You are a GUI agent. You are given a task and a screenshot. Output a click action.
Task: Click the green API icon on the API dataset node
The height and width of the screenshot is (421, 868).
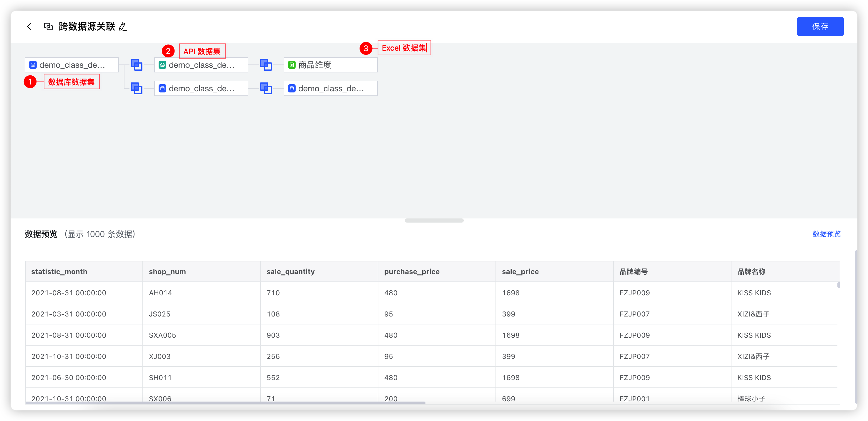pos(162,65)
